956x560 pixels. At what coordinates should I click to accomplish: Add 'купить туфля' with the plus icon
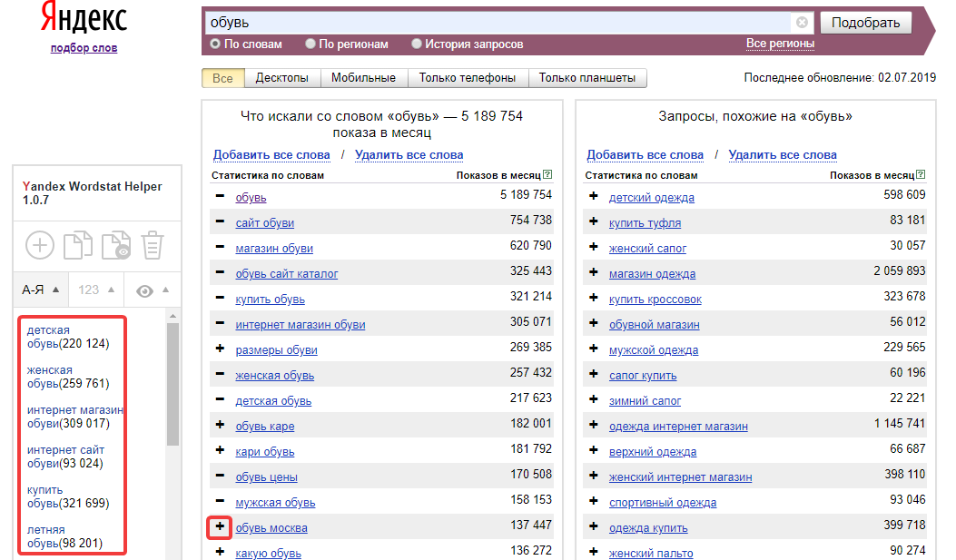coord(593,221)
